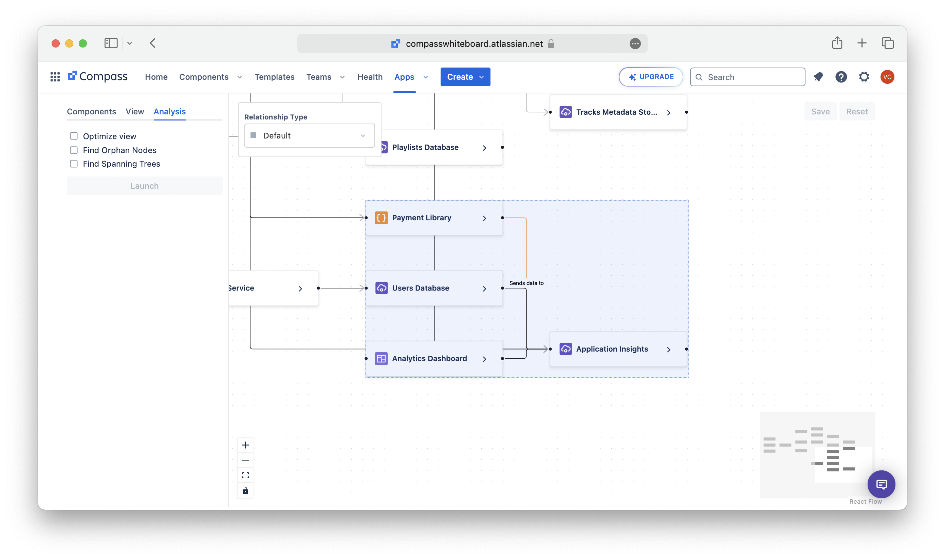Viewport: 945px width, 560px height.
Task: Click the zoom out minus button
Action: pyautogui.click(x=245, y=460)
